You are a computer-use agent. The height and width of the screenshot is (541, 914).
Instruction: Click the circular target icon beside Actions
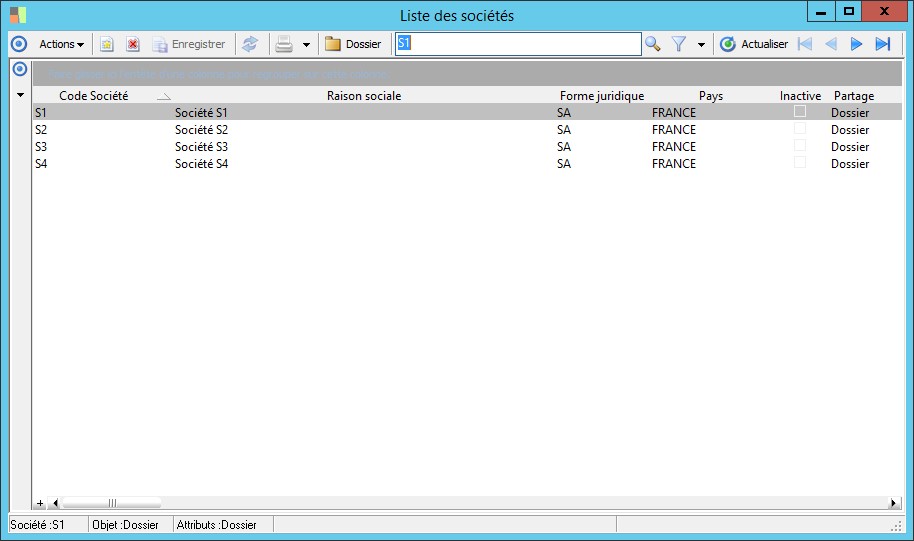pos(19,44)
